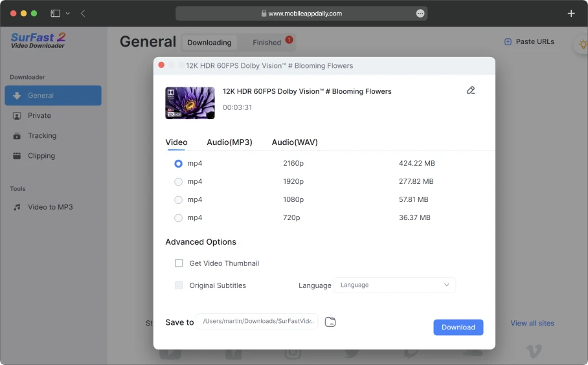This screenshot has width=588, height=365.
Task: Click the Video to MP3 music icon
Action: coord(17,207)
